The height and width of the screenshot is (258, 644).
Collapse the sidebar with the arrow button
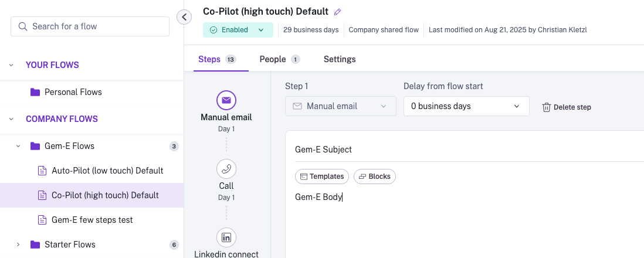coord(184,17)
